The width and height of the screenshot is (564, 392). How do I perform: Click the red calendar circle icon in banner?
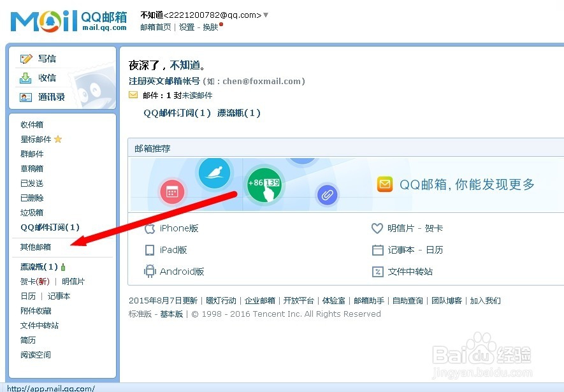(173, 191)
